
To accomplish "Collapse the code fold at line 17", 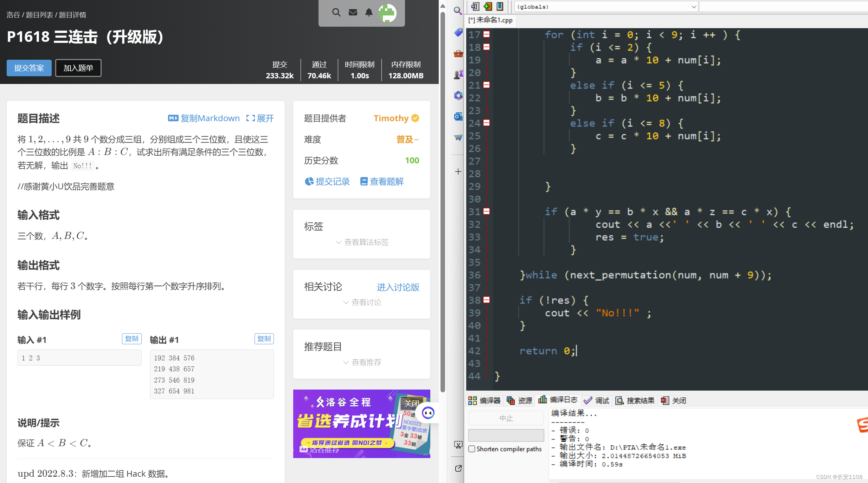I will point(487,34).
